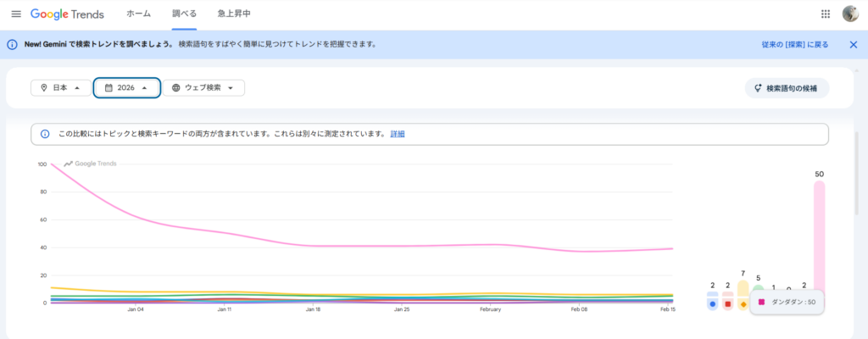Open the hamburger main menu

pos(15,14)
